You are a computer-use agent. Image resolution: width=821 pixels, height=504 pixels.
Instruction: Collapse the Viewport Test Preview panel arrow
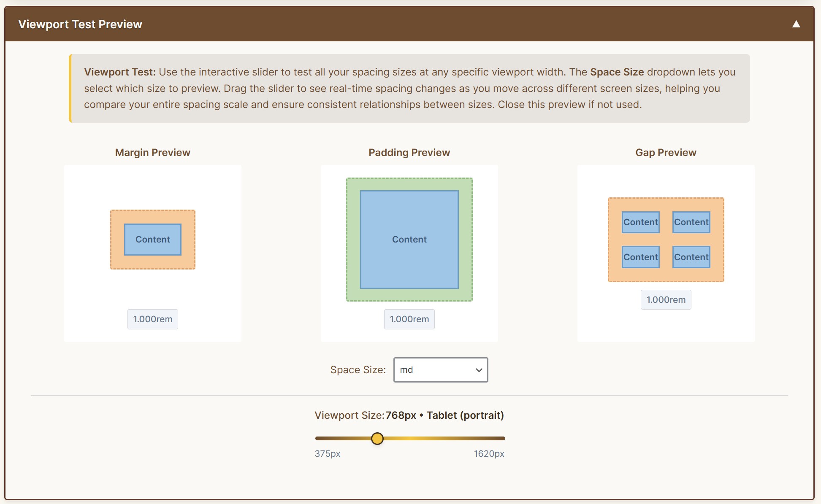pyautogui.click(x=796, y=24)
